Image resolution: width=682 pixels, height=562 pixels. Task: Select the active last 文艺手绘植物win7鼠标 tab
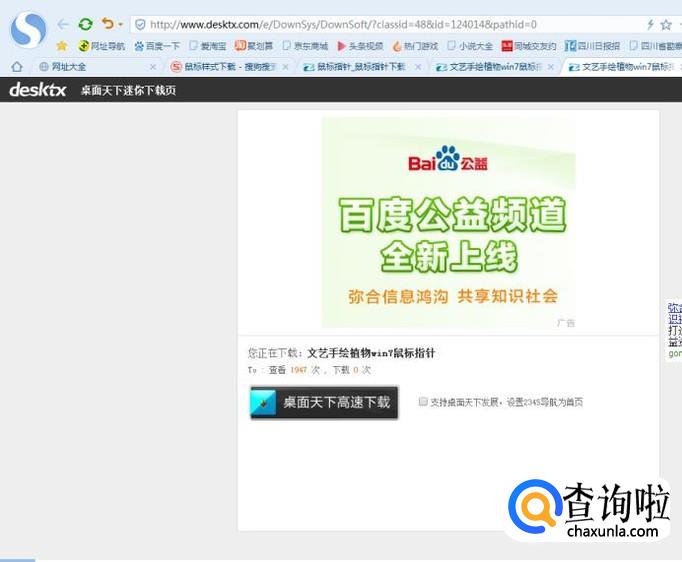pyautogui.click(x=623, y=67)
